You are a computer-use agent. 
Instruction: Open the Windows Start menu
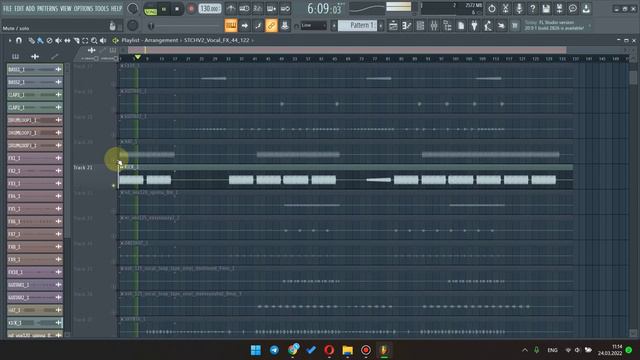tap(256, 350)
